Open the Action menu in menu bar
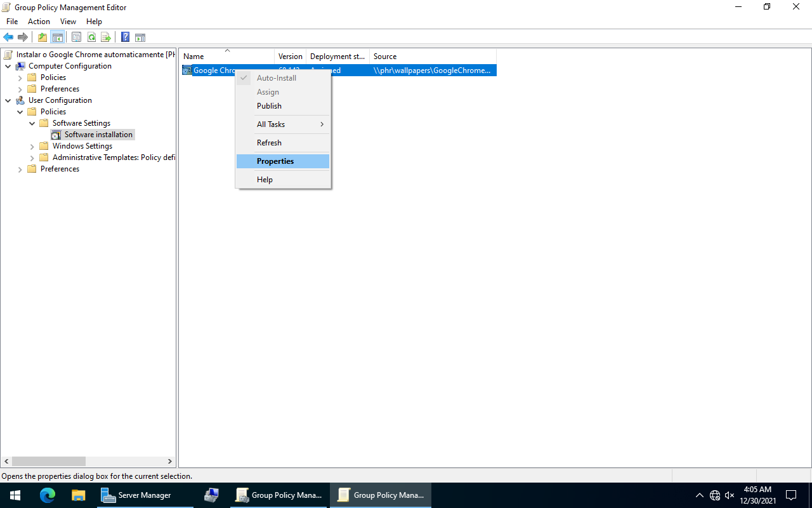Image resolution: width=812 pixels, height=508 pixels. point(39,22)
